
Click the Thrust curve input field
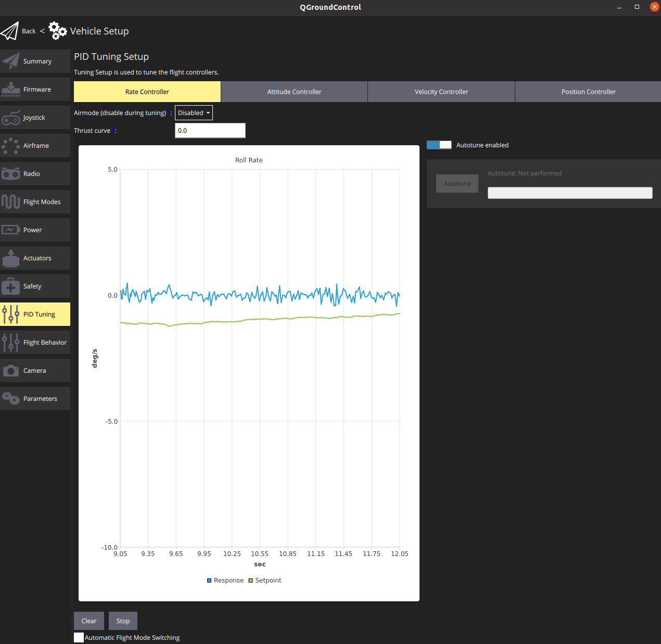[x=210, y=130]
